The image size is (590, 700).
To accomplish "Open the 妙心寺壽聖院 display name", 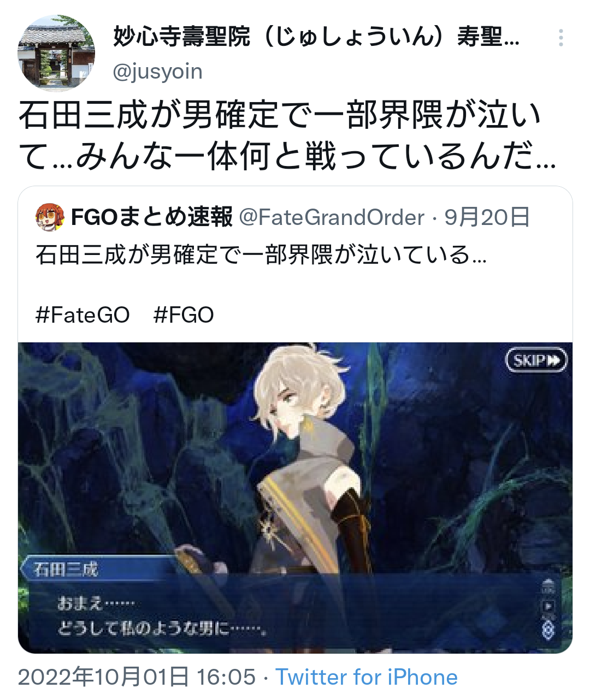I will click(317, 37).
